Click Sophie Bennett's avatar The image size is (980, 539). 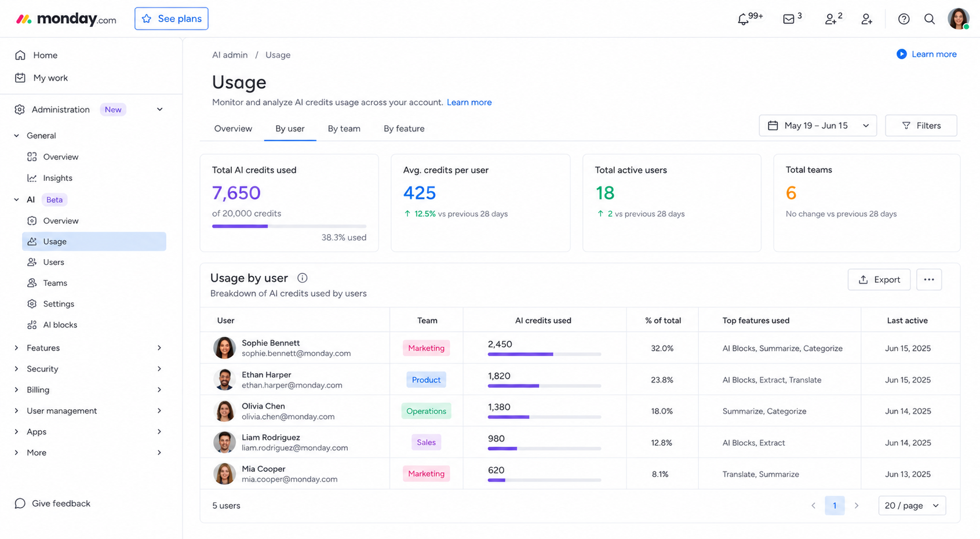(224, 348)
